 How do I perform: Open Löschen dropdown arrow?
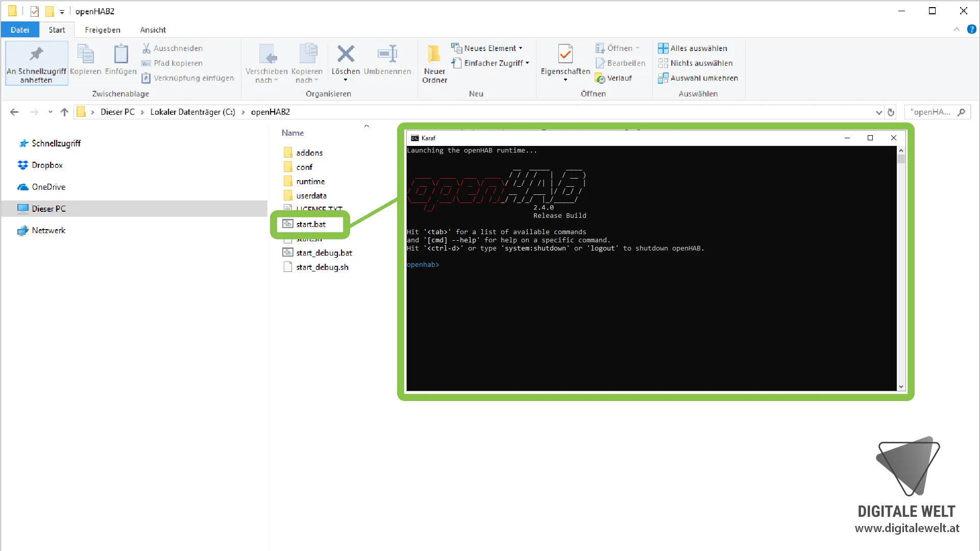pos(346,80)
